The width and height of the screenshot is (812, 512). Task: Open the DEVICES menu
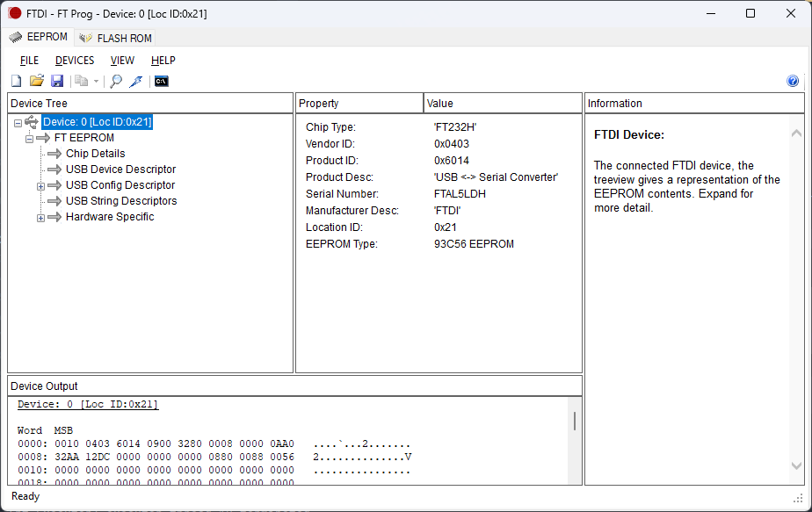tap(75, 61)
